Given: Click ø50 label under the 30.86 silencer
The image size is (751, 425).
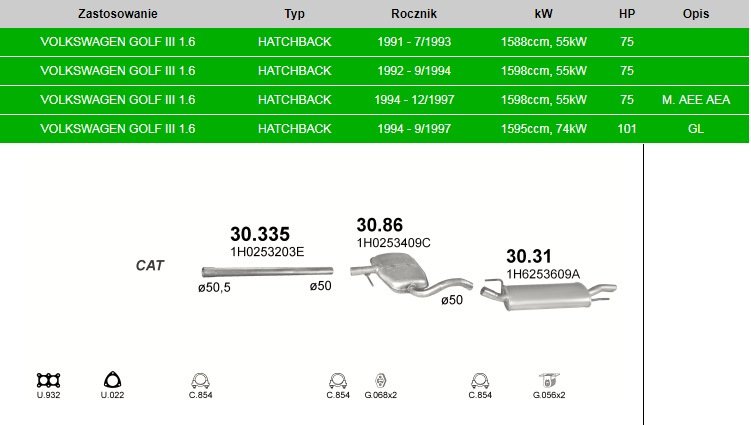Looking at the screenshot, I should (452, 300).
